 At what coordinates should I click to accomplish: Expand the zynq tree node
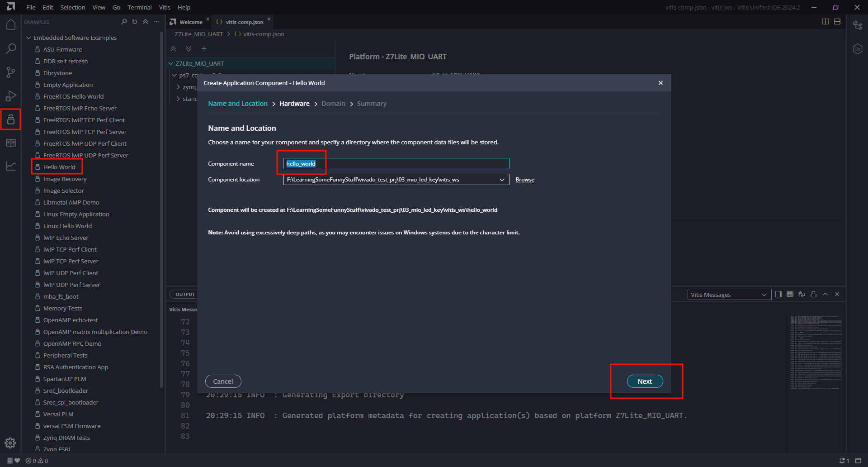[178, 87]
